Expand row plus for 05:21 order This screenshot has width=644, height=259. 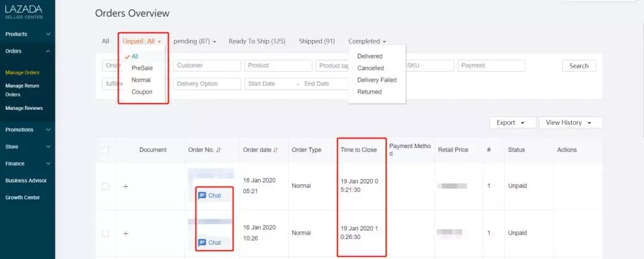tap(126, 186)
